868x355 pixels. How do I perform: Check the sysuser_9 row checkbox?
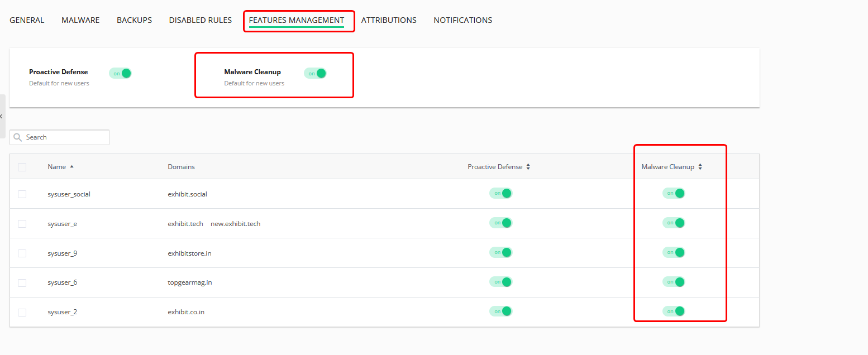pyautogui.click(x=22, y=253)
